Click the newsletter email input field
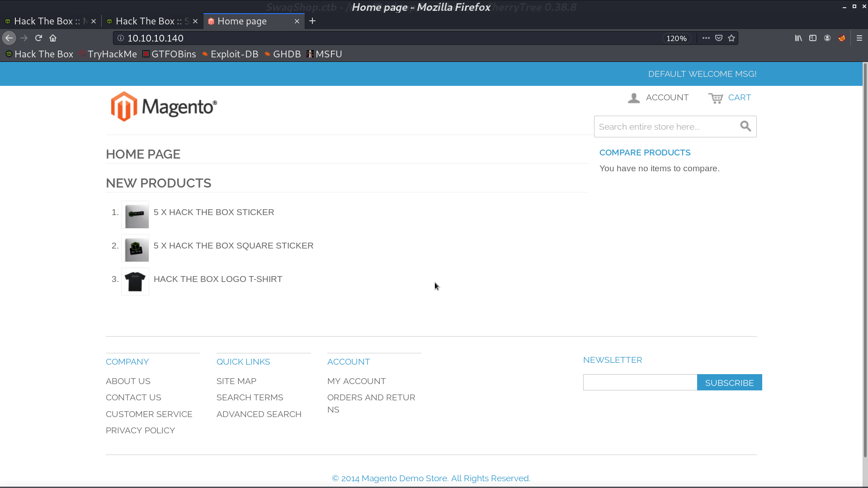868x488 pixels. click(x=640, y=382)
